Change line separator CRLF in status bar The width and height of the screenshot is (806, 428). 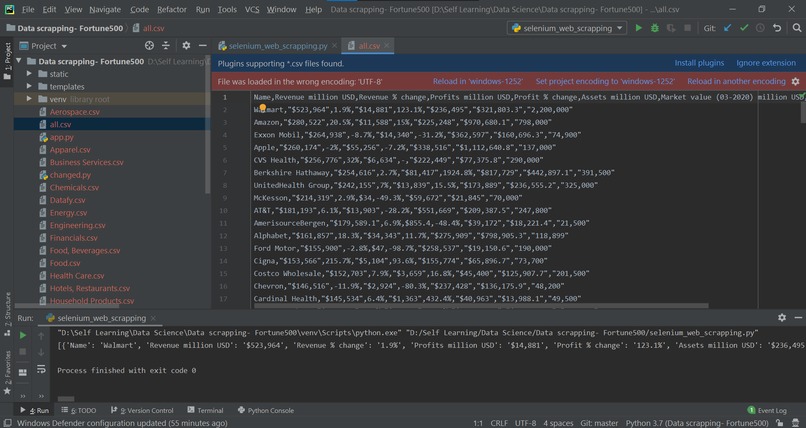(499, 423)
